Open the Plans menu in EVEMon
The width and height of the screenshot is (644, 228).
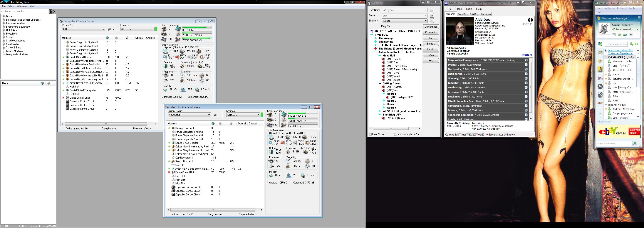pyautogui.click(x=458, y=9)
